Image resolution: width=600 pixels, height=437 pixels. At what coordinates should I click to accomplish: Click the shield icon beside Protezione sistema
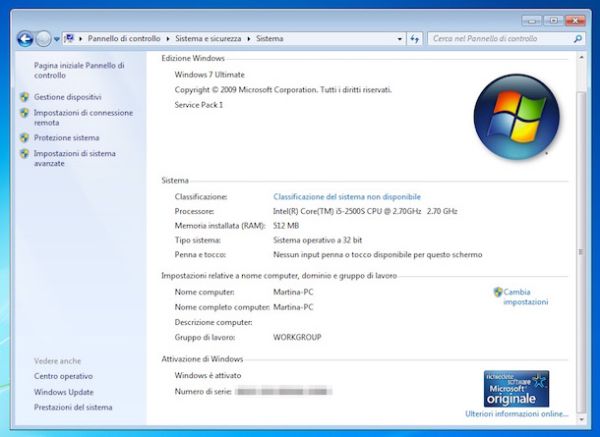24,138
